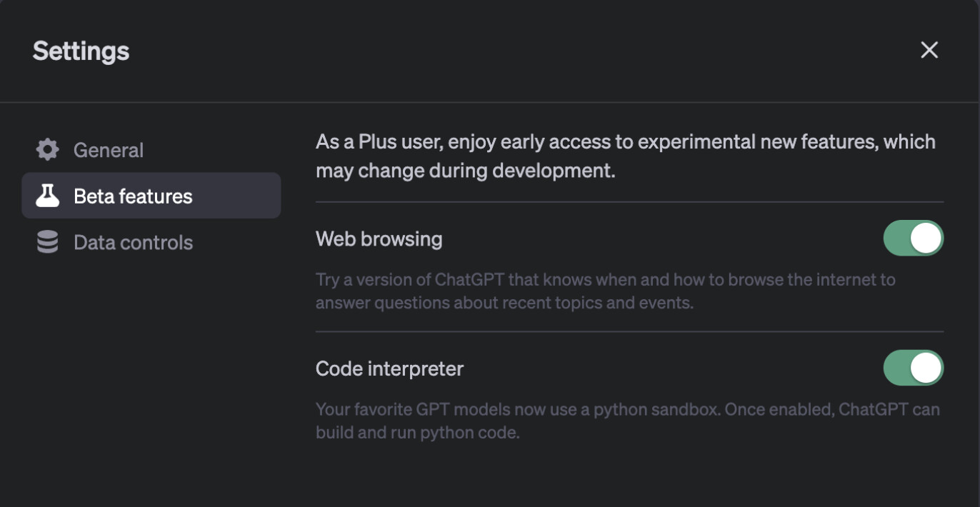Click white knob of Code interpreter switch
Viewport: 980px width, 507px height.
tap(926, 368)
